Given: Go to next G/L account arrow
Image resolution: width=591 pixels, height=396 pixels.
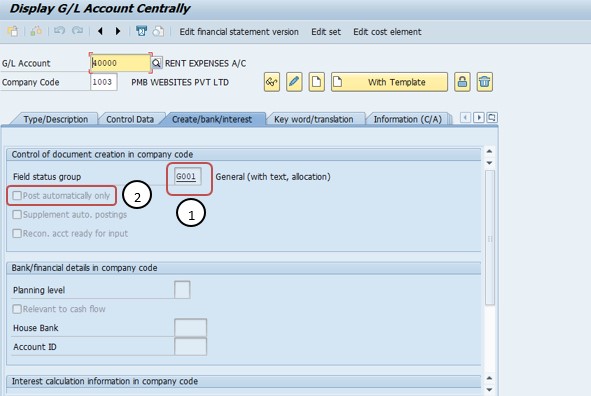Looking at the screenshot, I should [118, 31].
